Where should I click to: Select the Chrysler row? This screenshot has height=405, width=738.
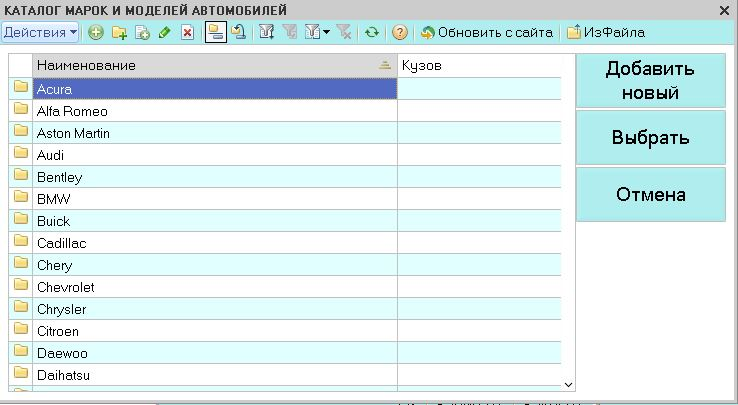pyautogui.click(x=285, y=309)
